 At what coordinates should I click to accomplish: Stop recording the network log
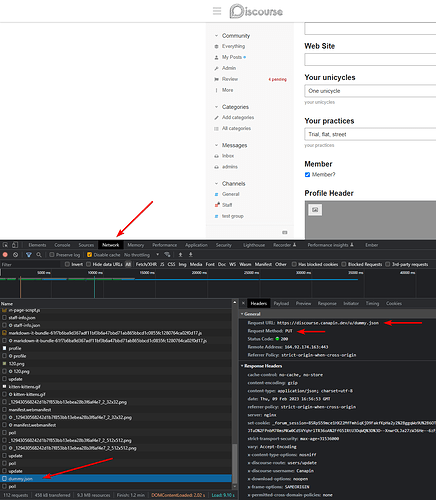[x=5, y=255]
